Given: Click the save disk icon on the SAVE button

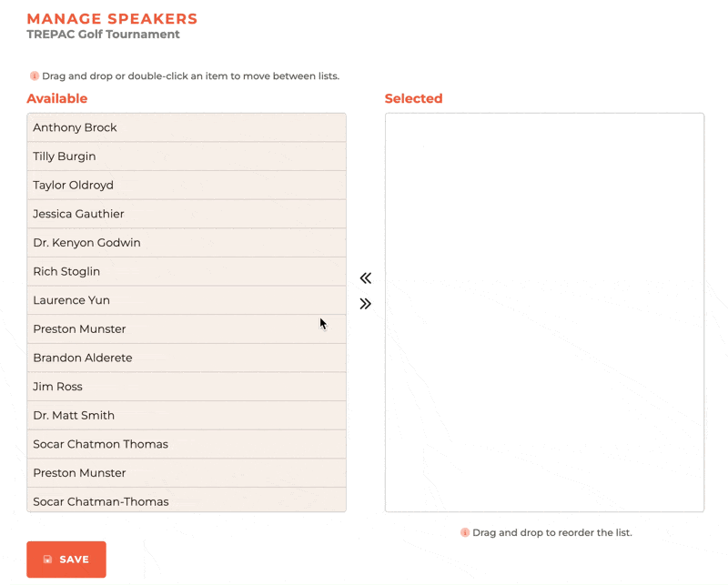Looking at the screenshot, I should pyautogui.click(x=45, y=560).
